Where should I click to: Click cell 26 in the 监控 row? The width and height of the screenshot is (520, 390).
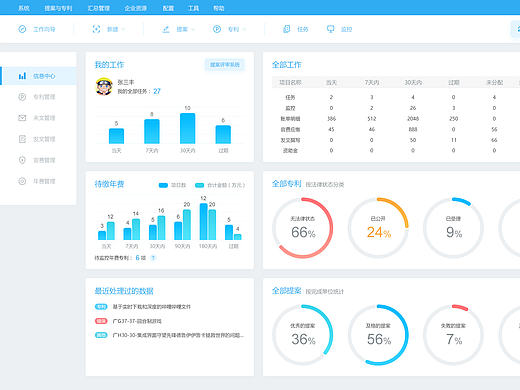click(x=413, y=108)
